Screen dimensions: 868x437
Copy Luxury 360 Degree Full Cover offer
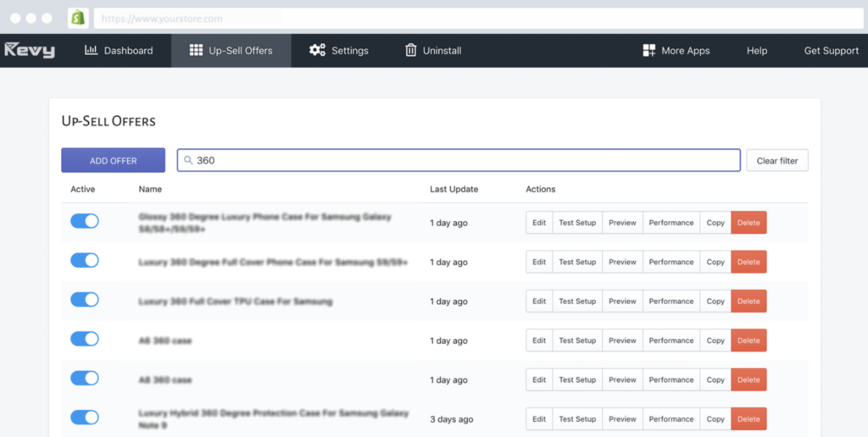pyautogui.click(x=715, y=262)
